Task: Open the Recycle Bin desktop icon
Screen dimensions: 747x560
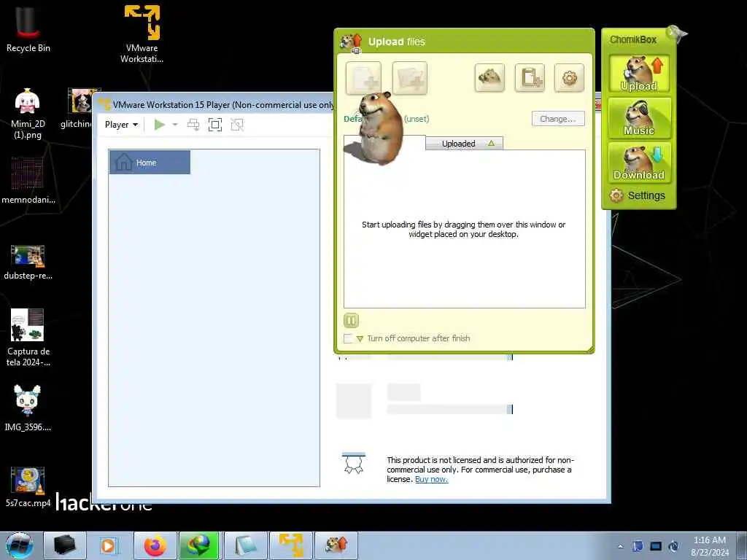Action: pos(28,28)
